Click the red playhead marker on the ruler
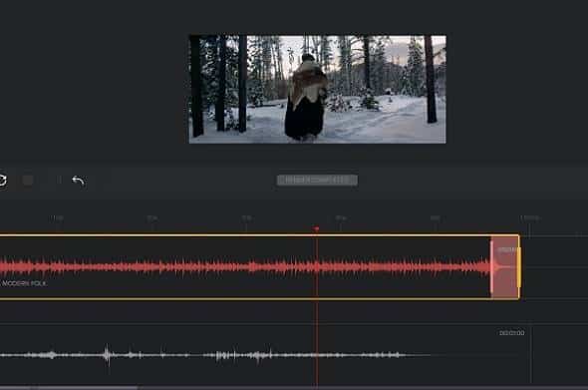 click(317, 228)
